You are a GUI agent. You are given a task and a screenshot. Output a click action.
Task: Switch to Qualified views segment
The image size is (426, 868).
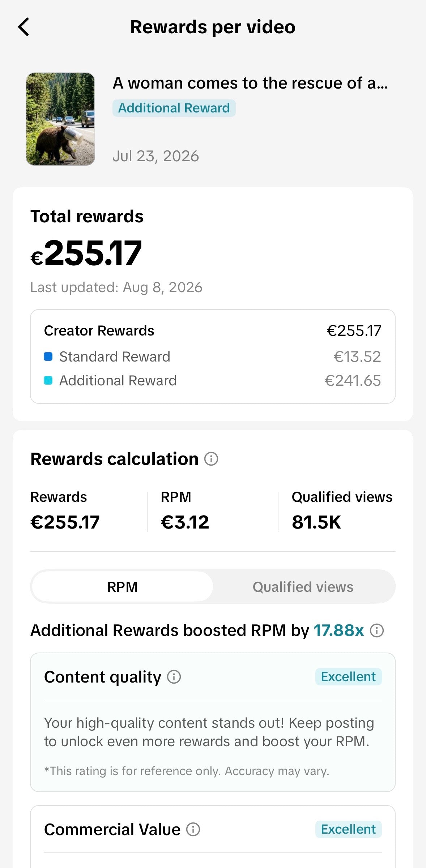pos(303,587)
